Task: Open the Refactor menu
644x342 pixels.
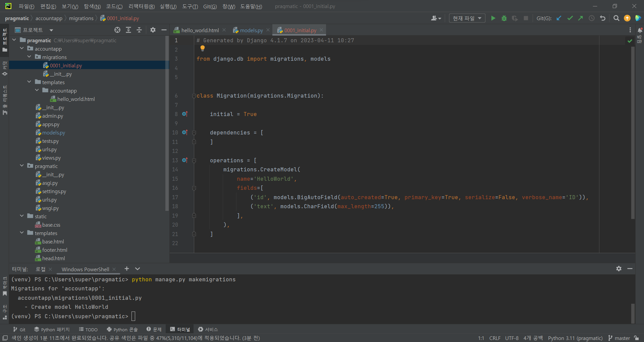Action: [142, 6]
